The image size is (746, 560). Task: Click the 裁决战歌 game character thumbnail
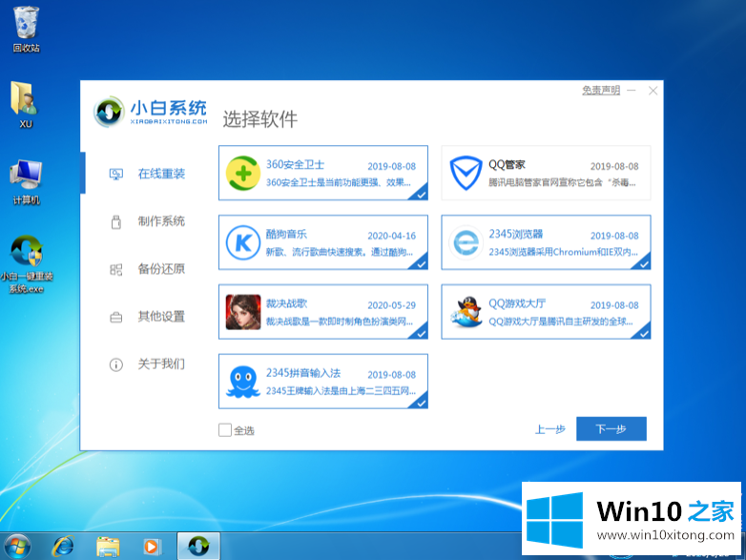(243, 312)
